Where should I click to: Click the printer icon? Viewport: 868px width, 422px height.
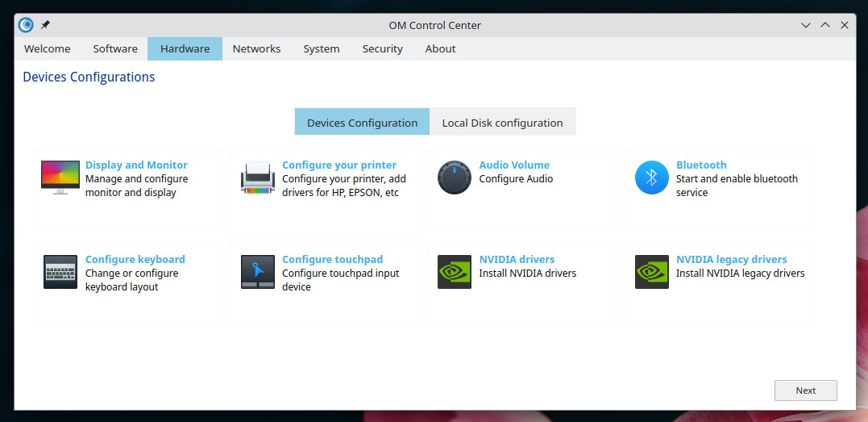tap(257, 178)
